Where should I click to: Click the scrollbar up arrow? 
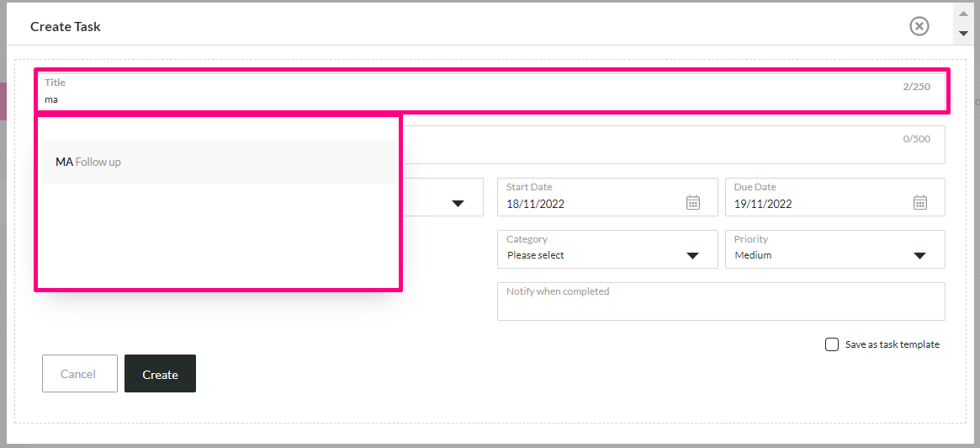(x=963, y=12)
